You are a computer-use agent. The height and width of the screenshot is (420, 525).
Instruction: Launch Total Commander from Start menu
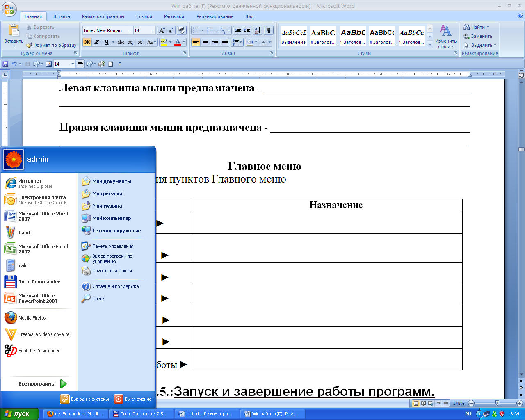coord(39,282)
